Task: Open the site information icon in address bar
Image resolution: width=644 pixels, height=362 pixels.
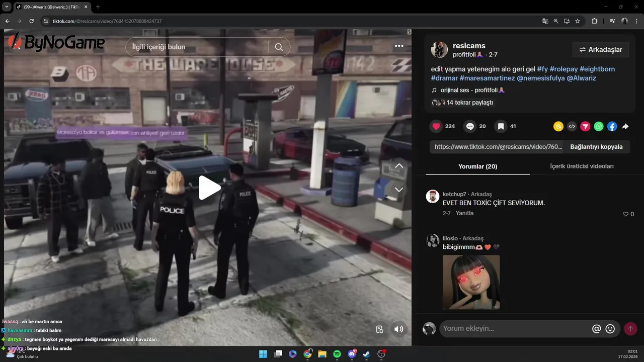Action: 45,21
